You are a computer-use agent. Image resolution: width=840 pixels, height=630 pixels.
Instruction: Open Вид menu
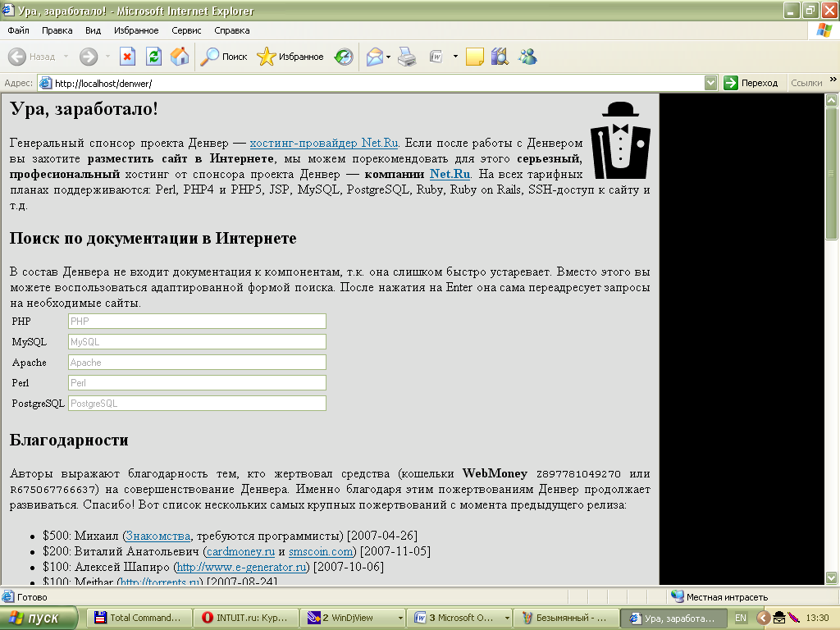click(94, 30)
